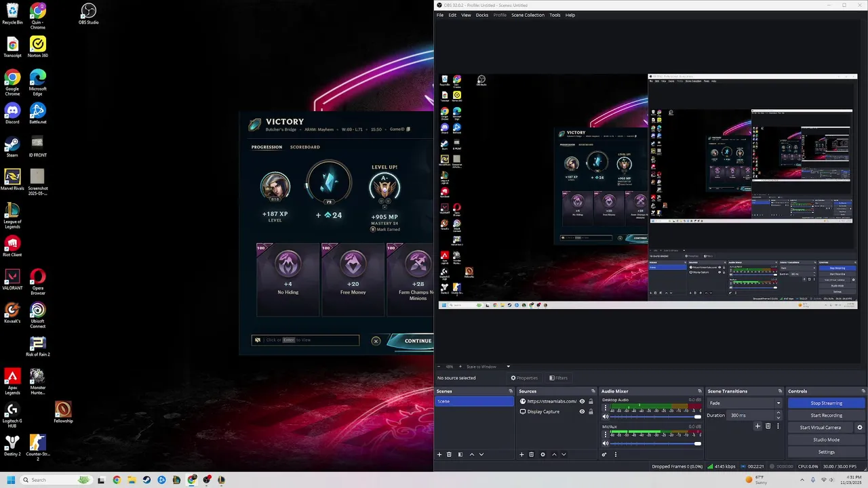
Task: Open source Properties button
Action: [524, 378]
